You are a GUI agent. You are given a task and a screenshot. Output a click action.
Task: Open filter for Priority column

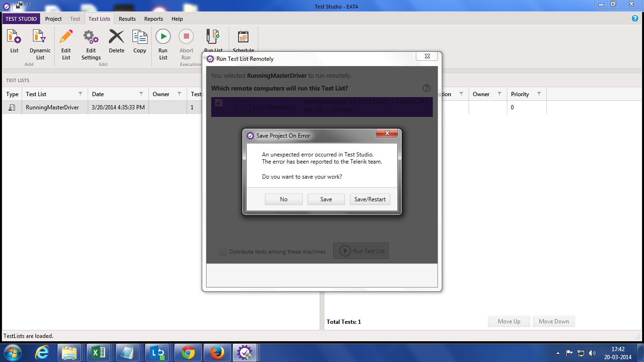pyautogui.click(x=539, y=94)
